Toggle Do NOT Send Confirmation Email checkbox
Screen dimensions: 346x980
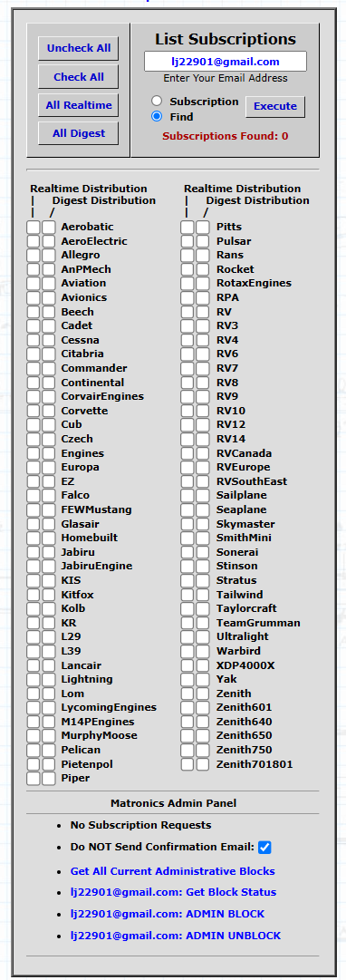pos(264,848)
